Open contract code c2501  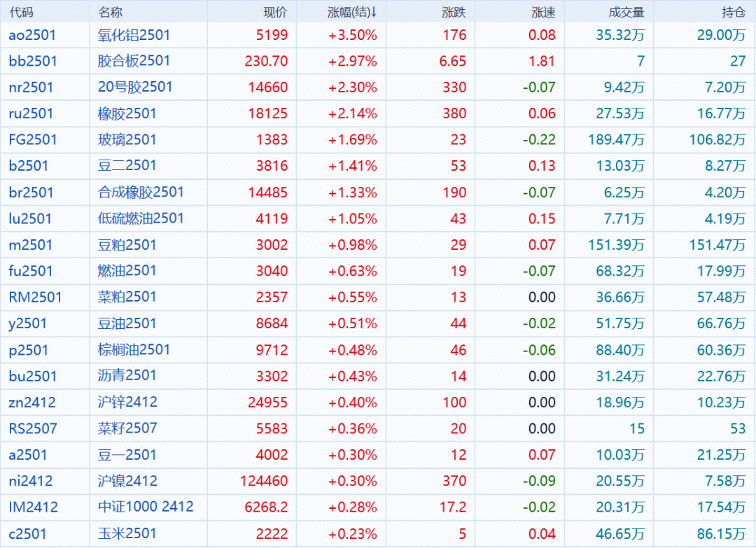point(27,534)
